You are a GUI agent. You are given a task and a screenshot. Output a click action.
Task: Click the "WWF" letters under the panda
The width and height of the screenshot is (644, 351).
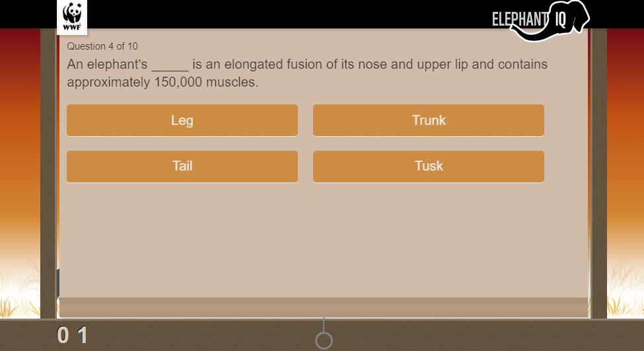(x=72, y=28)
